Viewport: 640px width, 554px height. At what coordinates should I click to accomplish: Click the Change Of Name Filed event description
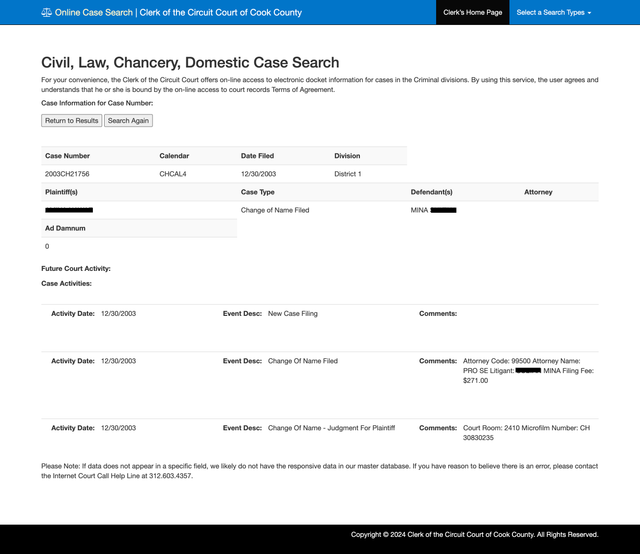click(303, 361)
